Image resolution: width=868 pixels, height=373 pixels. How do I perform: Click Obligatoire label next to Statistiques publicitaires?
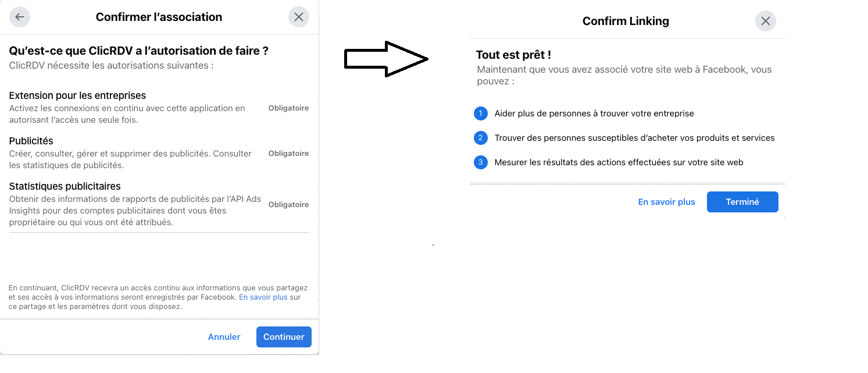pos(288,205)
